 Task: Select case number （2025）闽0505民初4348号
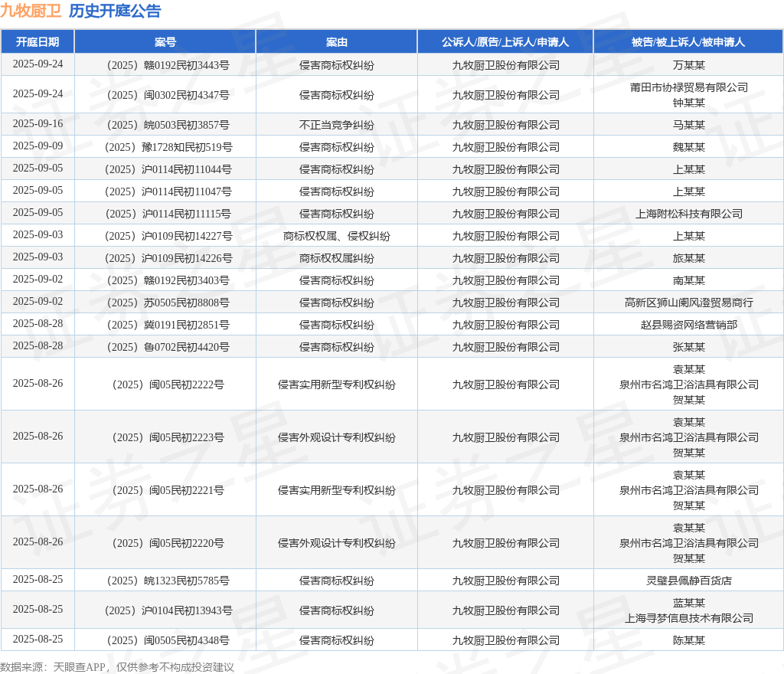[165, 640]
